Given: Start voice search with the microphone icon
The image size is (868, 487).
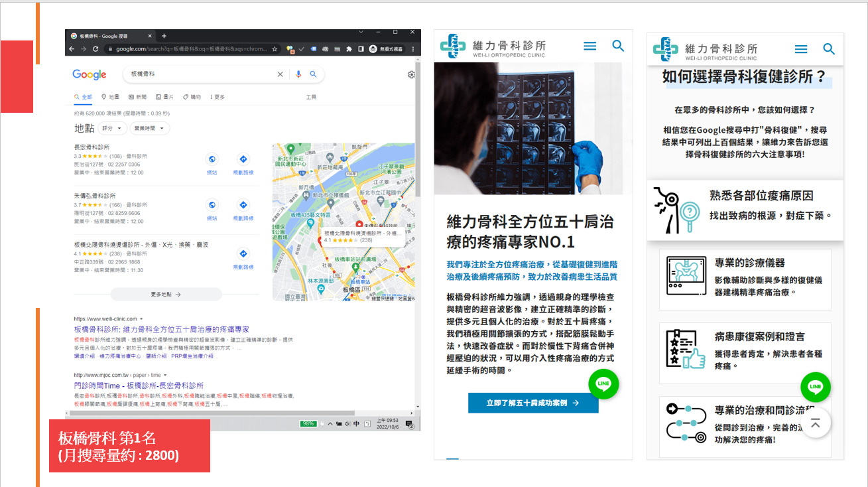Looking at the screenshot, I should (298, 74).
